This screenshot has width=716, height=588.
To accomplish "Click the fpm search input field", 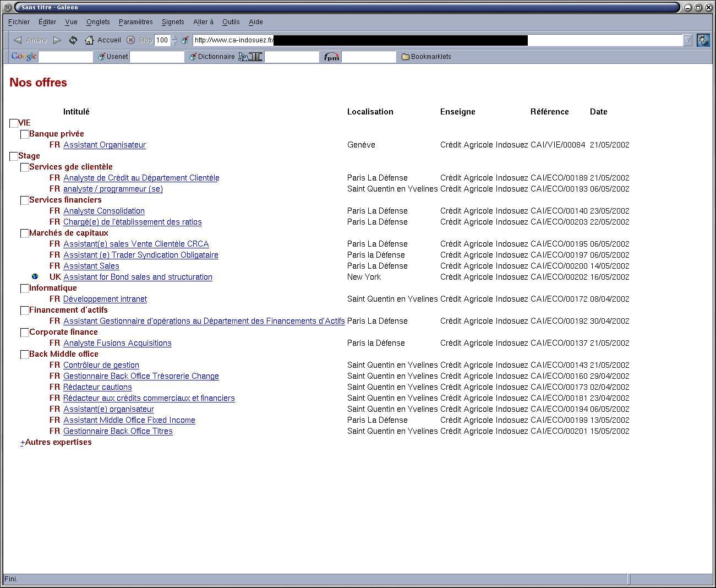I will (369, 57).
